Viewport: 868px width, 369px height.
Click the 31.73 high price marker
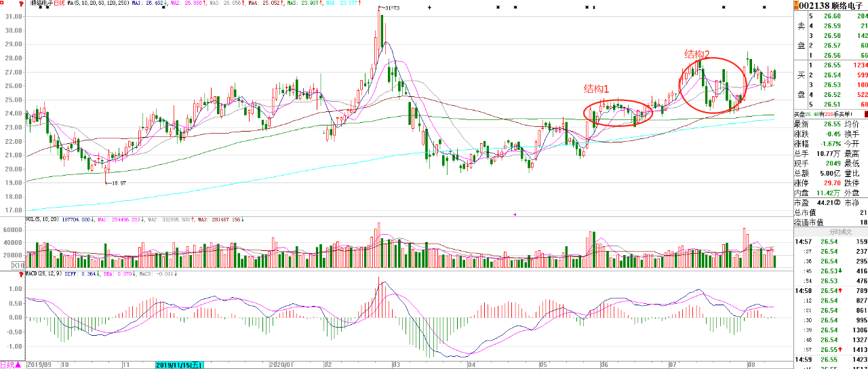388,7
